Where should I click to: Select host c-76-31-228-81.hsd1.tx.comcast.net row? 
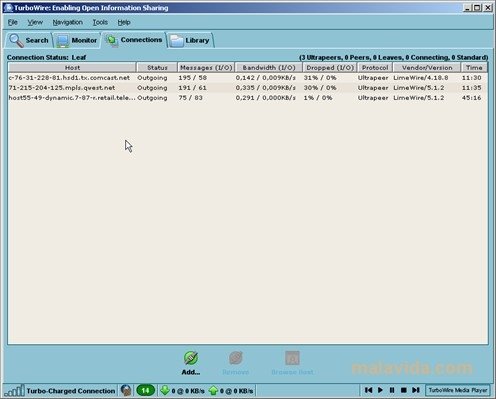pyautogui.click(x=248, y=78)
